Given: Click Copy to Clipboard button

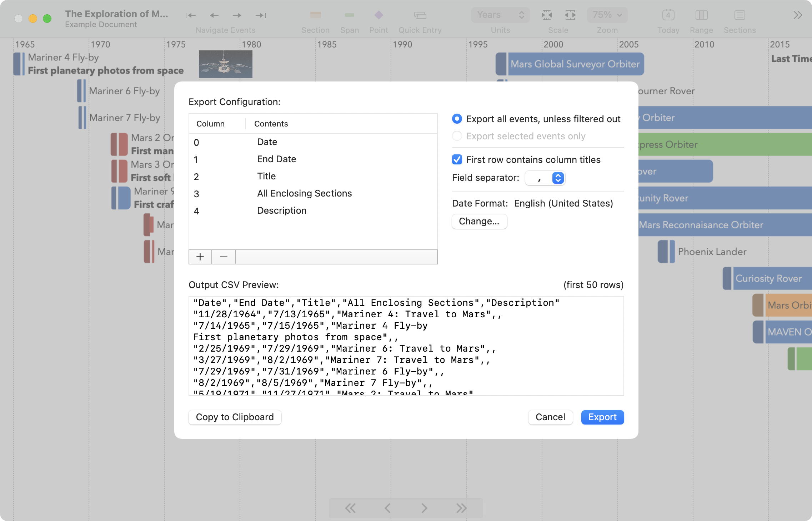Looking at the screenshot, I should pos(235,417).
